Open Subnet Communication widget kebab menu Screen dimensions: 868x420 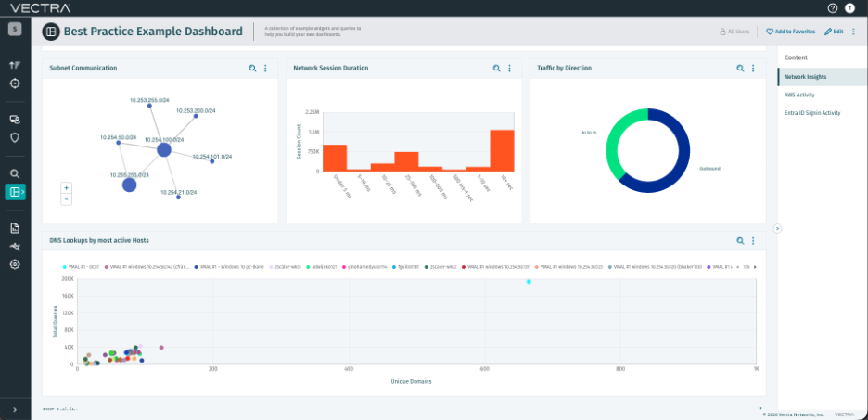click(x=265, y=68)
